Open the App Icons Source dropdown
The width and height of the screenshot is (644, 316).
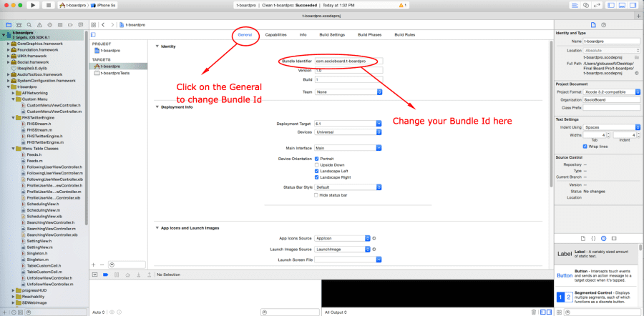(343, 238)
